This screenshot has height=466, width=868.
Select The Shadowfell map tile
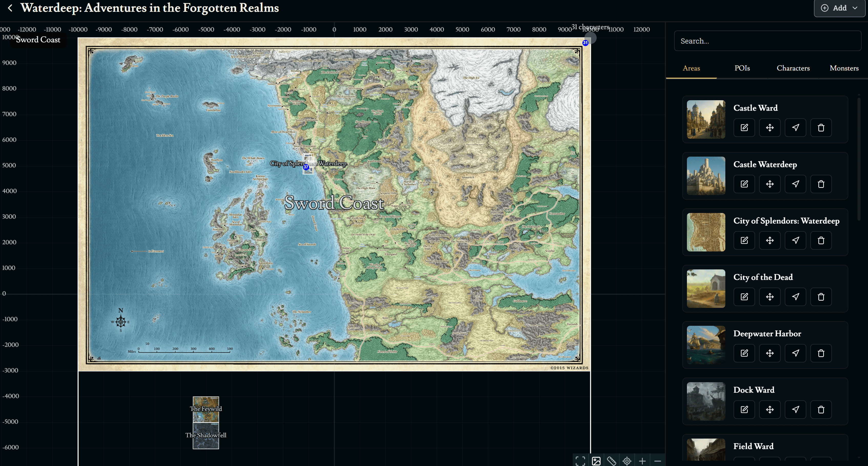coord(206,436)
